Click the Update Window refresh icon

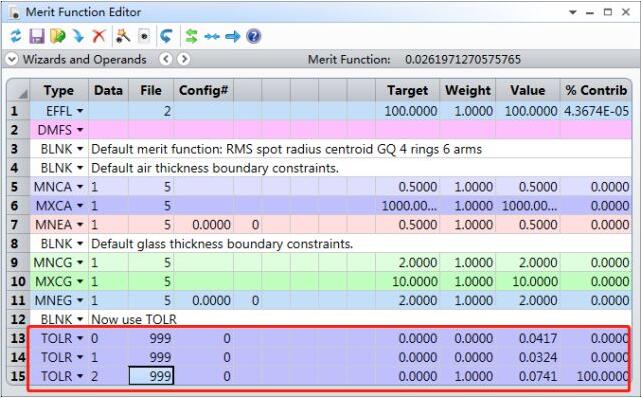16,36
